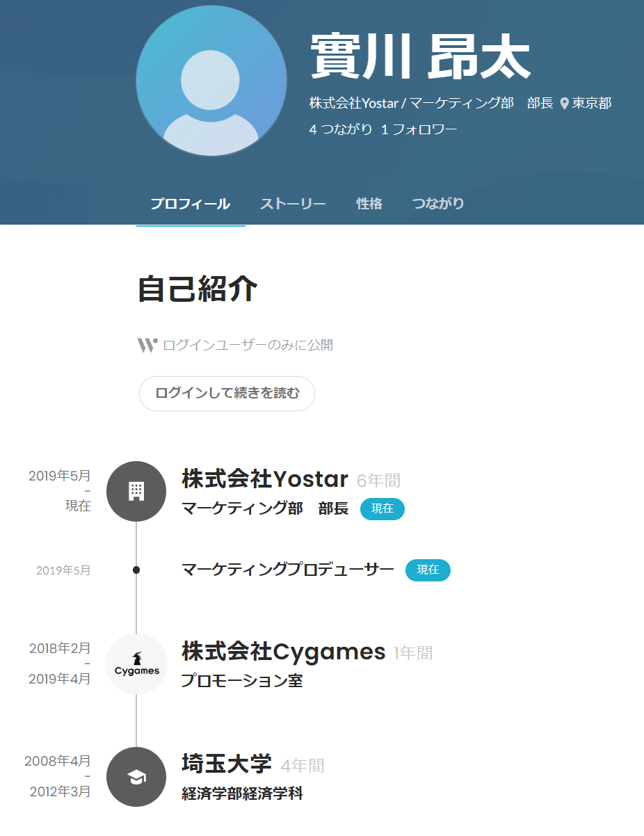Viewport: 644px width, 836px height.
Task: Open the プロフィール tab
Action: coord(190,204)
